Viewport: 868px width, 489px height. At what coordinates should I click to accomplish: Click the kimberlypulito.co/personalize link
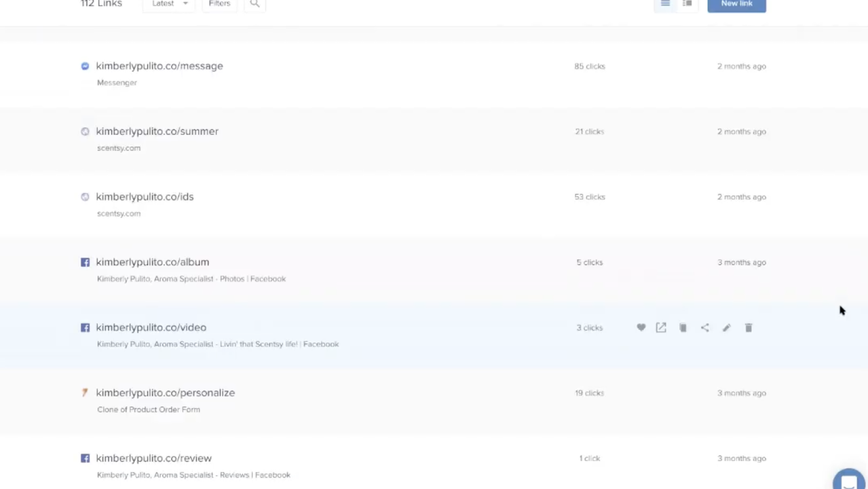click(x=165, y=393)
